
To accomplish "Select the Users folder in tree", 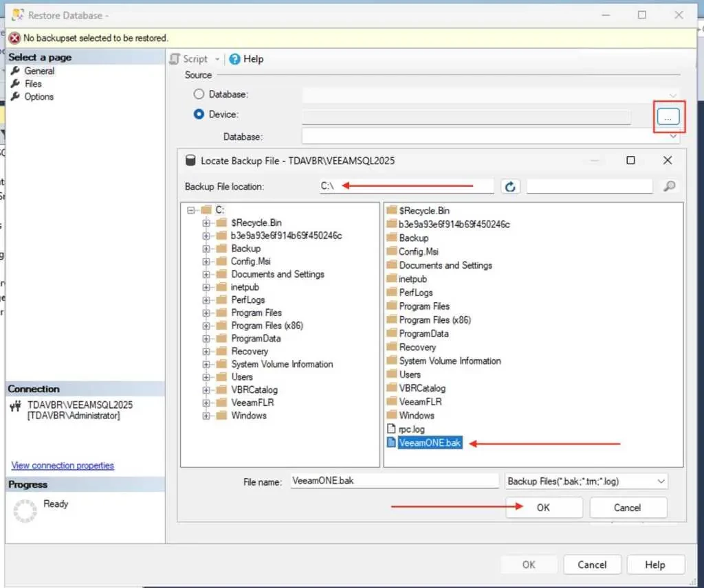I will coord(242,377).
